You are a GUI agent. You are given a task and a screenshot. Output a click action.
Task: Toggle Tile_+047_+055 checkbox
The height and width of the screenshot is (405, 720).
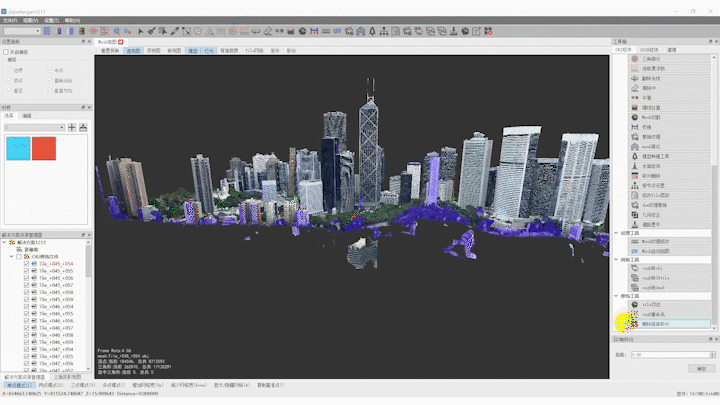coord(26,356)
